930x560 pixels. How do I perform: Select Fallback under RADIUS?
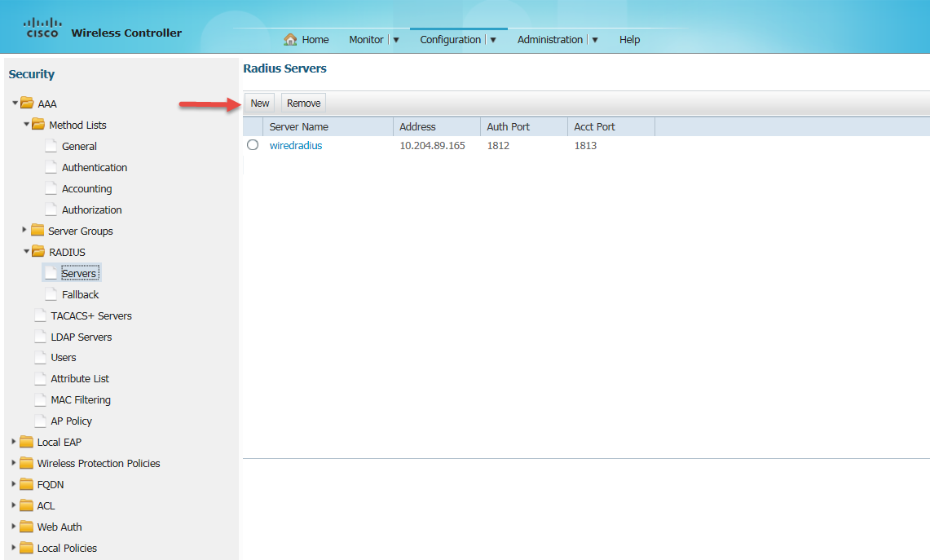pyautogui.click(x=80, y=294)
